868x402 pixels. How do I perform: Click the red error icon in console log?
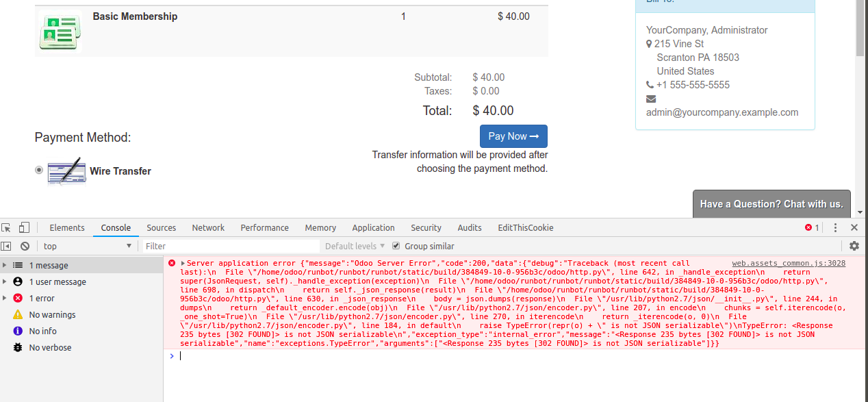point(172,263)
